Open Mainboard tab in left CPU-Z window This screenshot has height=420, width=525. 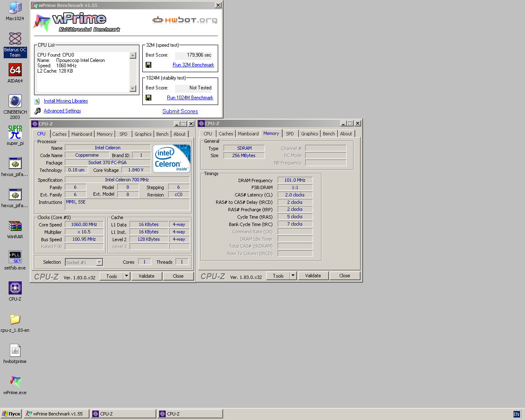pos(82,134)
